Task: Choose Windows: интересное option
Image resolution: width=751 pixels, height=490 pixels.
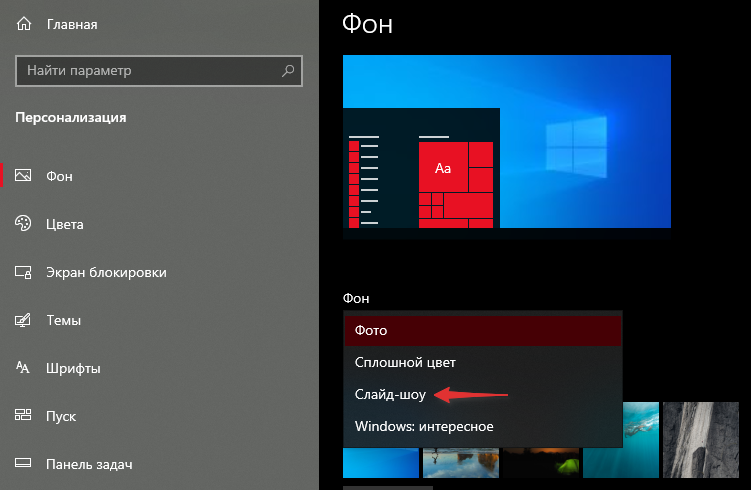Action: [482, 427]
